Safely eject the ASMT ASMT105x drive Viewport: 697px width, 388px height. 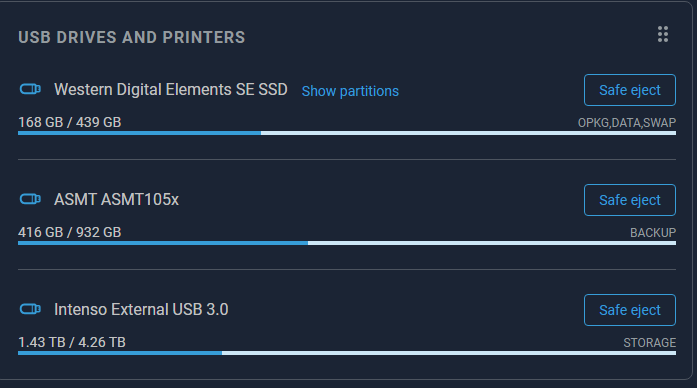(630, 200)
